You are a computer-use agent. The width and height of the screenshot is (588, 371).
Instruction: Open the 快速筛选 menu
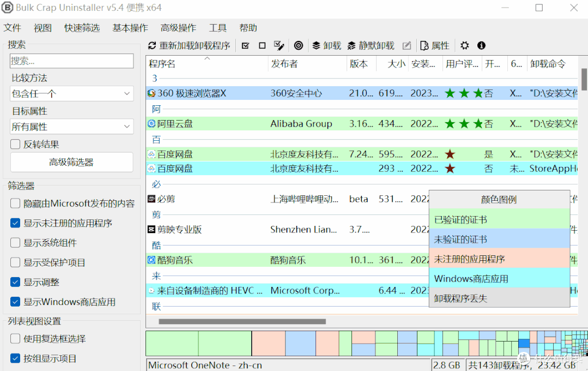point(82,28)
